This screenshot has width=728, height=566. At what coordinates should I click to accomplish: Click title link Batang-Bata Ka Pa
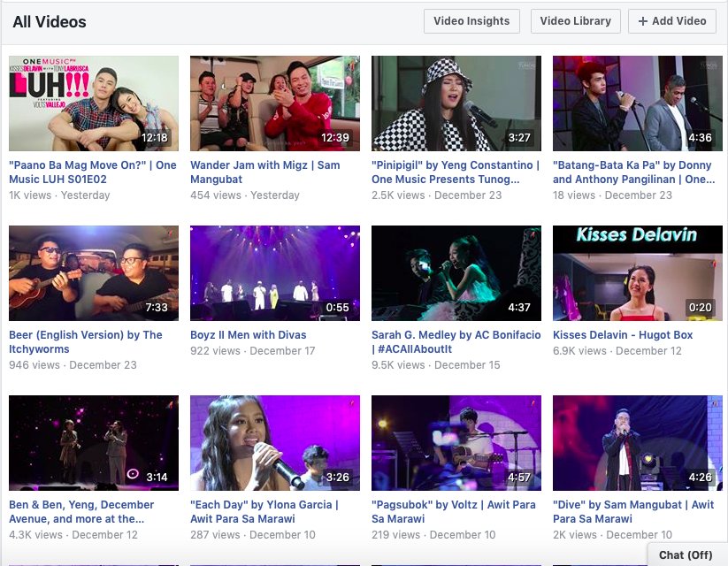click(633, 172)
